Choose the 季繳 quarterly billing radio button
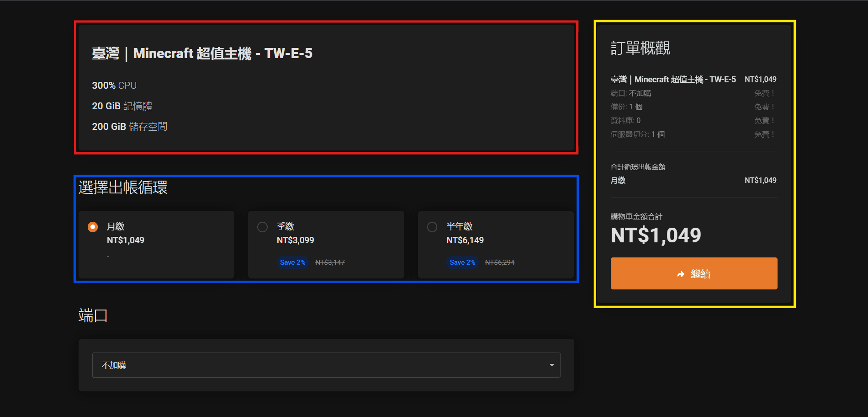Viewport: 868px width, 417px height. (262, 227)
